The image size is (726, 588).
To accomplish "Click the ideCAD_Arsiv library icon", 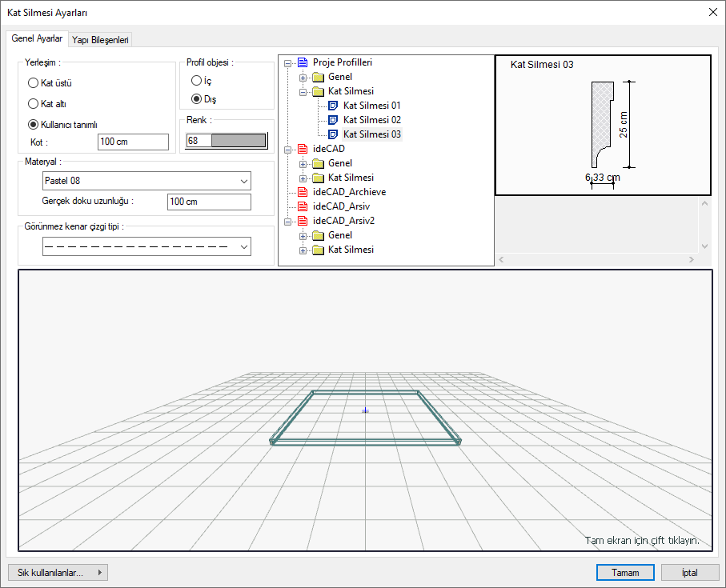I will (x=303, y=206).
